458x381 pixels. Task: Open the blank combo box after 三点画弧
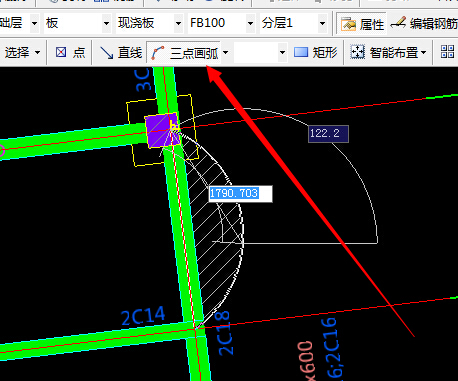tap(282, 53)
